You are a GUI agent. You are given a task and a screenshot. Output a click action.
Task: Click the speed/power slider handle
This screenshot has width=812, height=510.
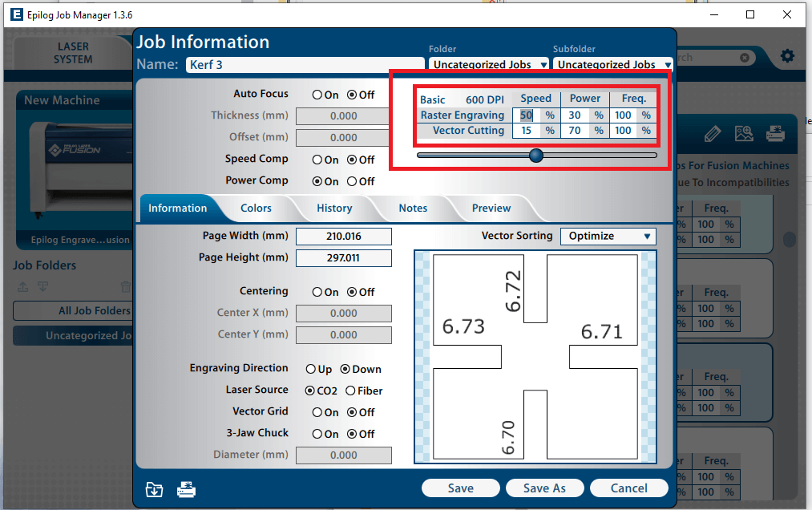[536, 155]
